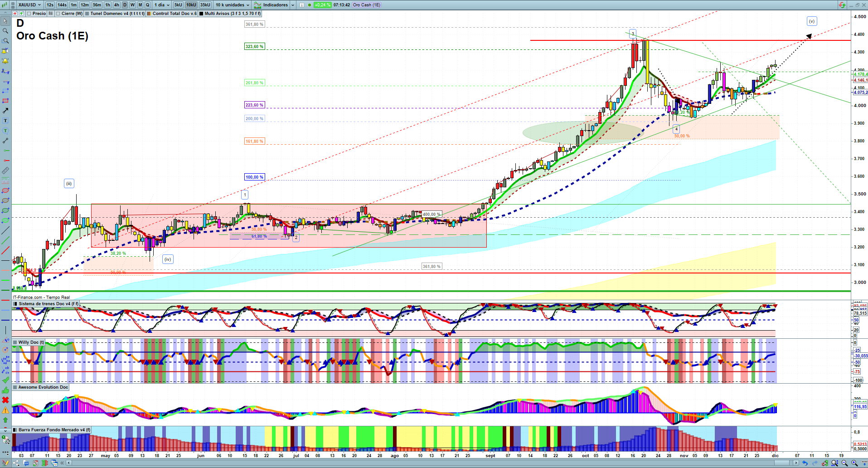868x468 pixels.
Task: Expand the dropdown arrow after Indicadores
Action: click(x=293, y=5)
